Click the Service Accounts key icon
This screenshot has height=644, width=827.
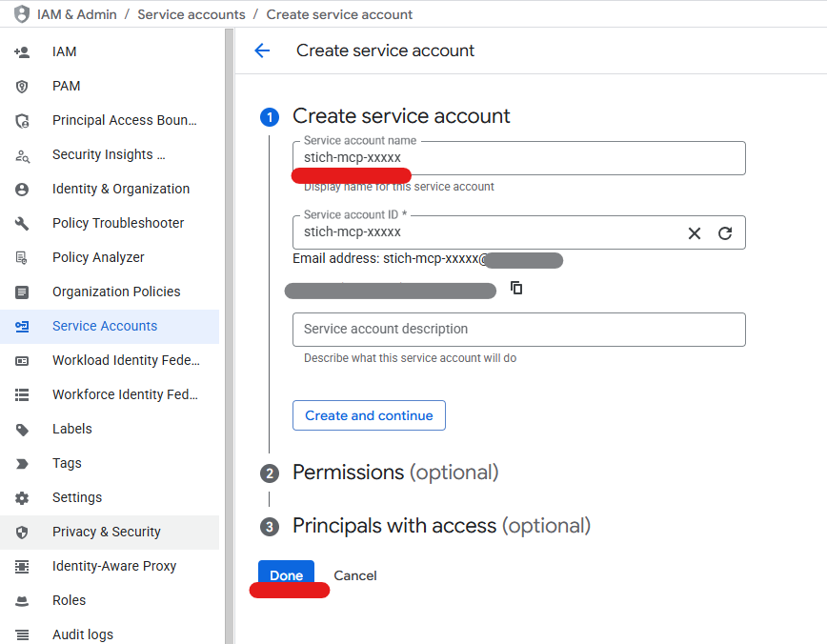(22, 327)
